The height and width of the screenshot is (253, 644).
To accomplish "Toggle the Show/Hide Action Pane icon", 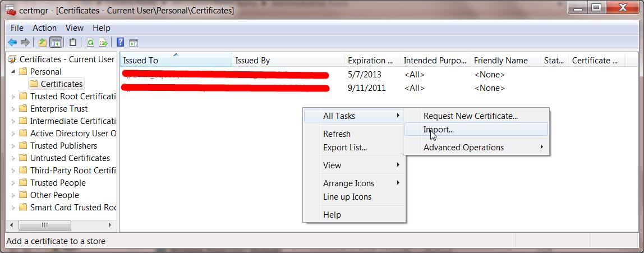I will point(134,42).
